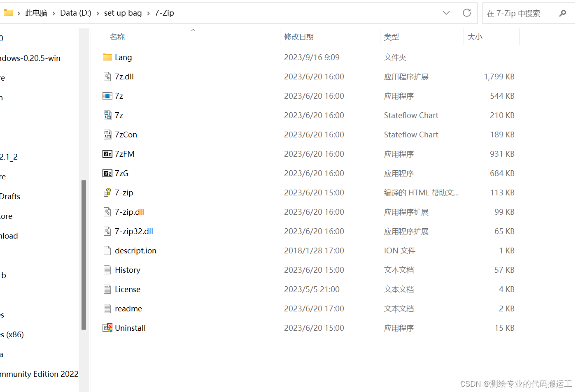The width and height of the screenshot is (578, 392).
Task: Select sidebar item ending in 0.20.5-win
Action: [30, 58]
